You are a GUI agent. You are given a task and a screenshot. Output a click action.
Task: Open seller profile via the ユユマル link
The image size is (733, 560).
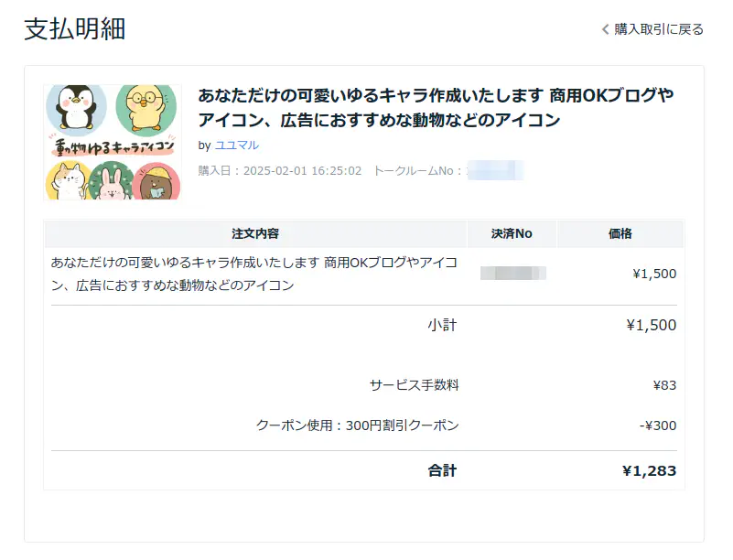tap(238, 145)
